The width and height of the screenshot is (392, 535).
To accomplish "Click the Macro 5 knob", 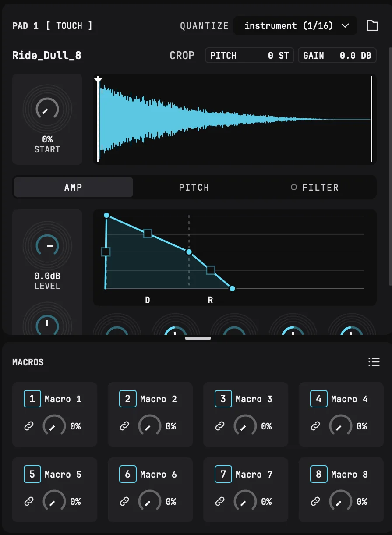I will (54, 501).
